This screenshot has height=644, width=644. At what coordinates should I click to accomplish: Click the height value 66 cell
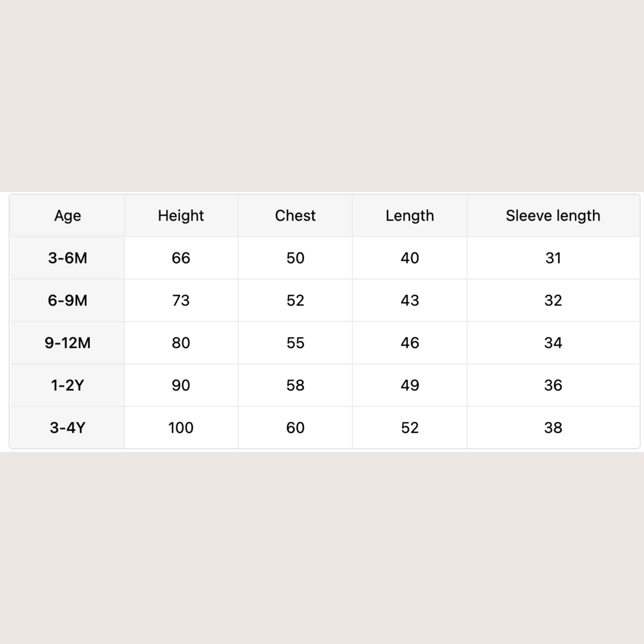181,258
